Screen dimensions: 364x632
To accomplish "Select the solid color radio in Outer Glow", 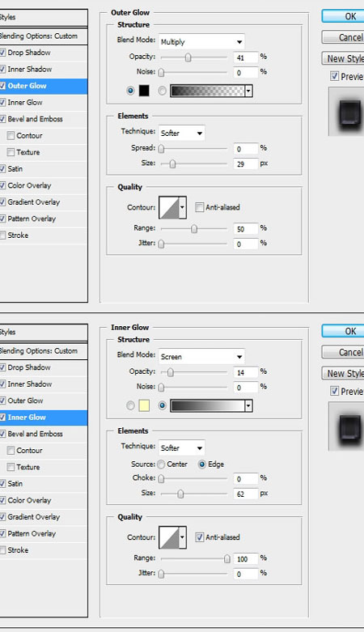I will [130, 91].
